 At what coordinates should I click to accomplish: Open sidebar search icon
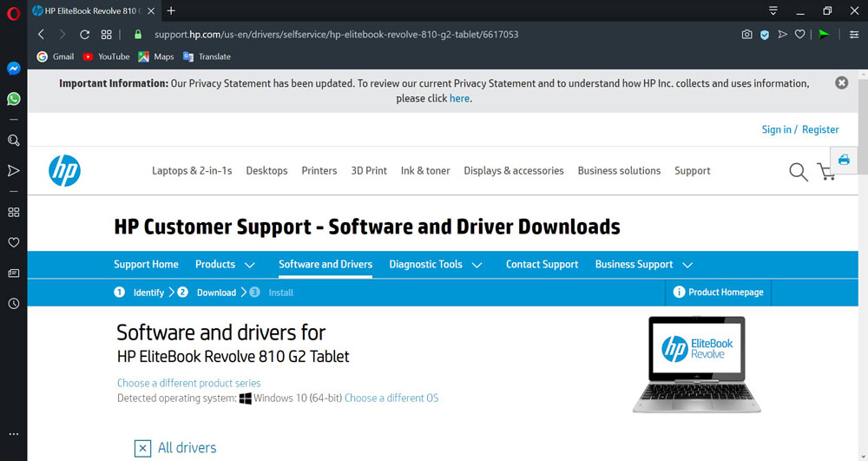click(x=14, y=140)
